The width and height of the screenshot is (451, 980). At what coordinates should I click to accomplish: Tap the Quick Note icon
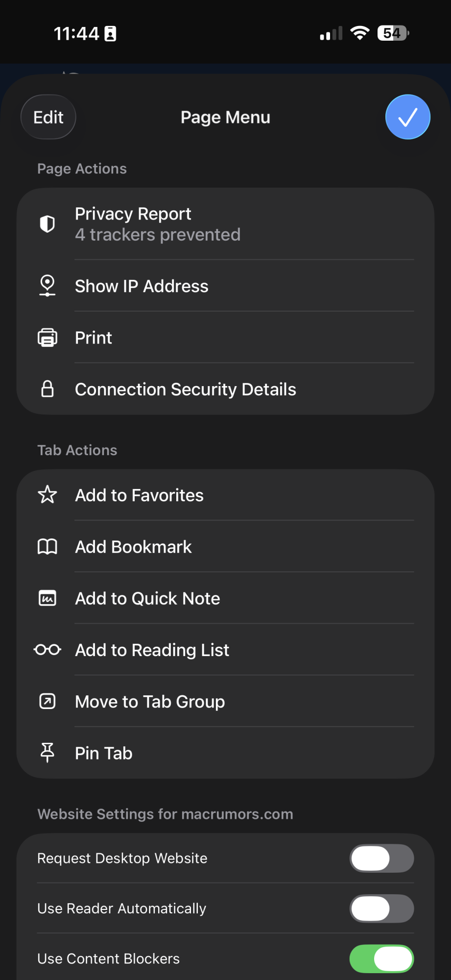pos(47,598)
